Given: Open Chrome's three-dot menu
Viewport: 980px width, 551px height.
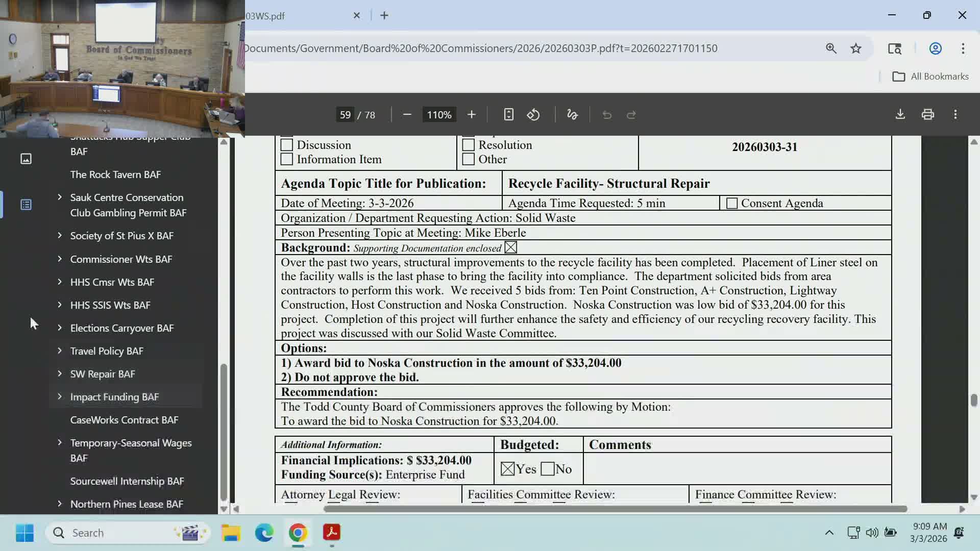Looking at the screenshot, I should (x=963, y=48).
